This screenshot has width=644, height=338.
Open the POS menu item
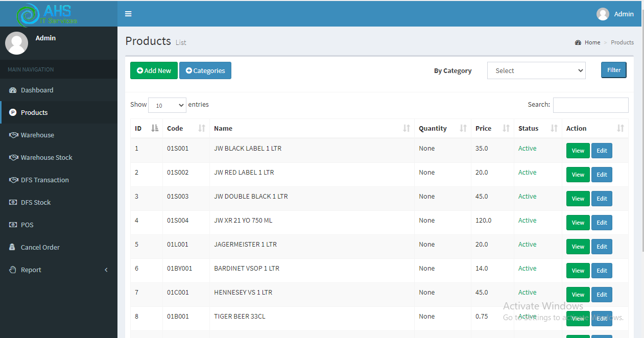59,225
